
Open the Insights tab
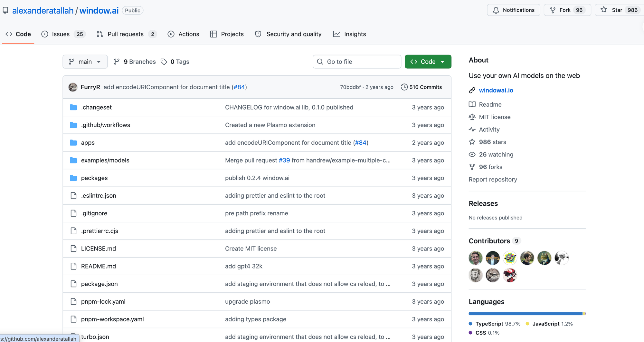coord(350,34)
